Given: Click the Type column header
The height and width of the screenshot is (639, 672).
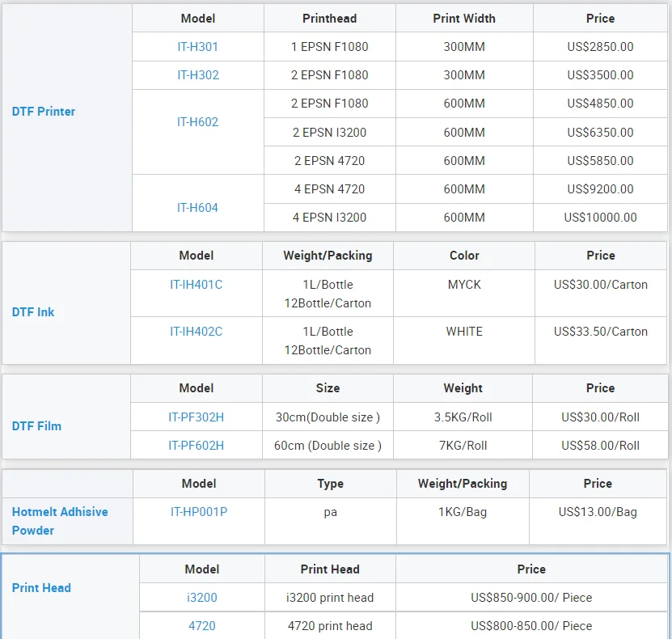Looking at the screenshot, I should tap(331, 484).
